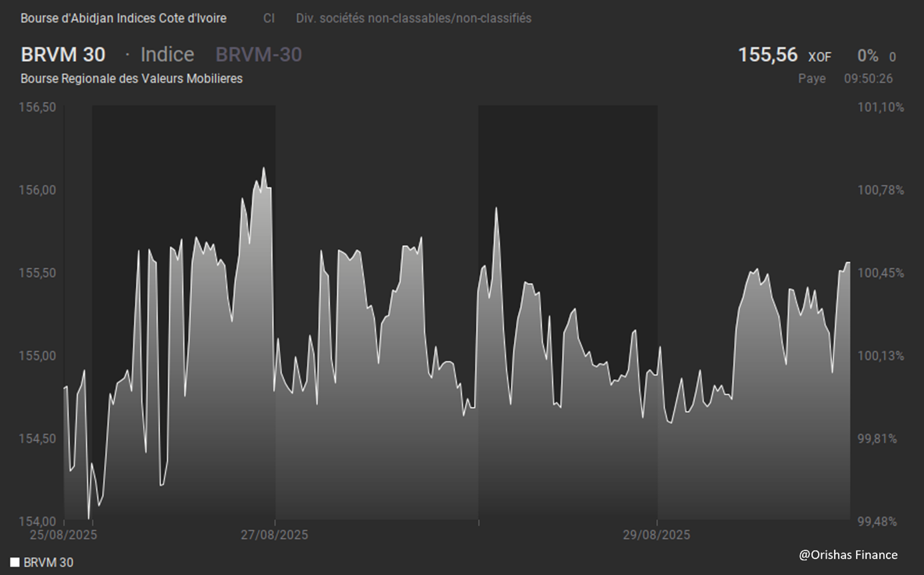The height and width of the screenshot is (575, 924).
Task: Select the 29/08/2025 date axis marker
Action: pyautogui.click(x=657, y=534)
